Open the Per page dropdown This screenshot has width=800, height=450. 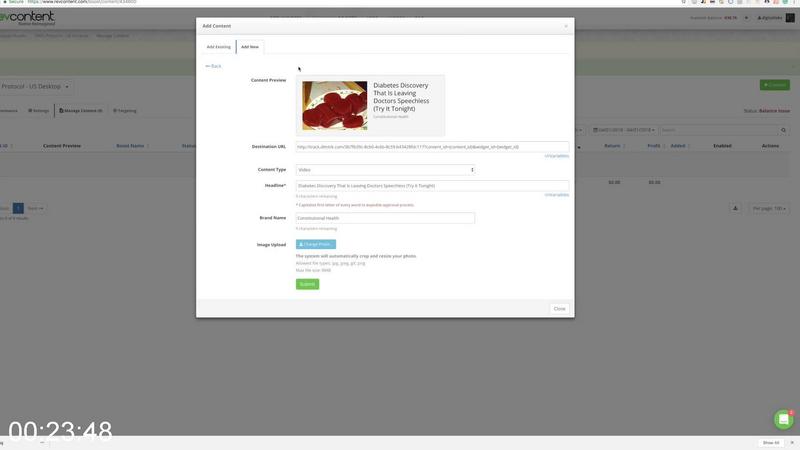[x=769, y=208]
